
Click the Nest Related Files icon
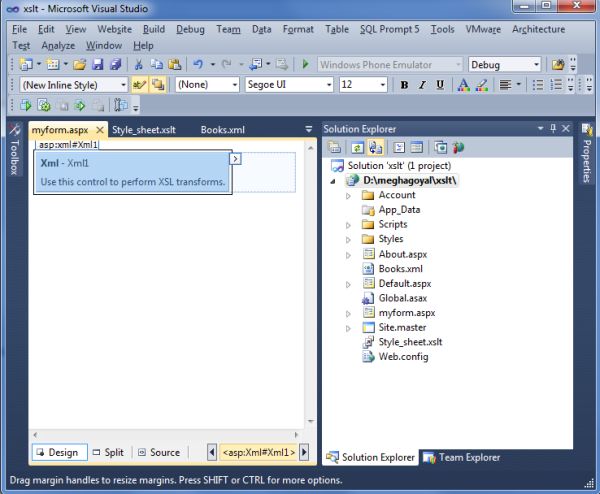[x=375, y=147]
